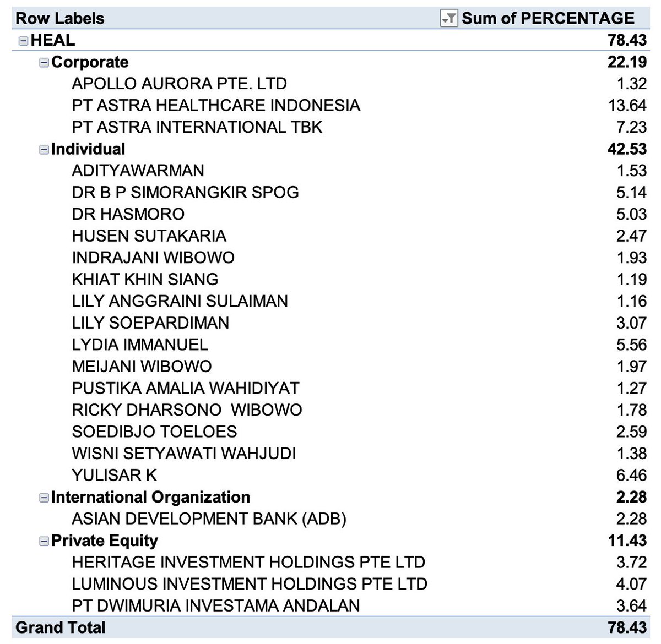Image resolution: width=661 pixels, height=644 pixels.
Task: Collapse the International Organization group
Action: pos(44,498)
